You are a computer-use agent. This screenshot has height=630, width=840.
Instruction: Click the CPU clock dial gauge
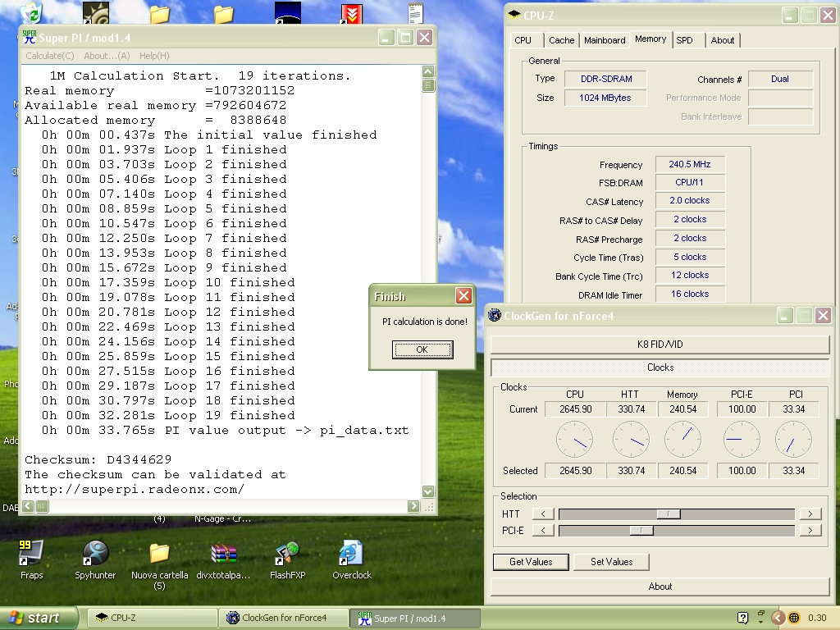pyautogui.click(x=575, y=440)
